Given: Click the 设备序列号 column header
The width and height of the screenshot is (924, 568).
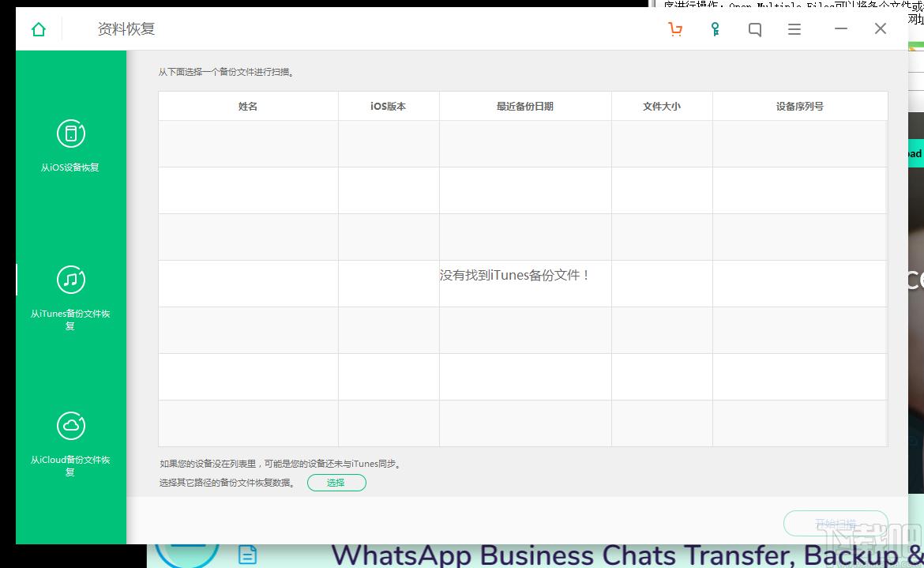Looking at the screenshot, I should pyautogui.click(x=800, y=106).
